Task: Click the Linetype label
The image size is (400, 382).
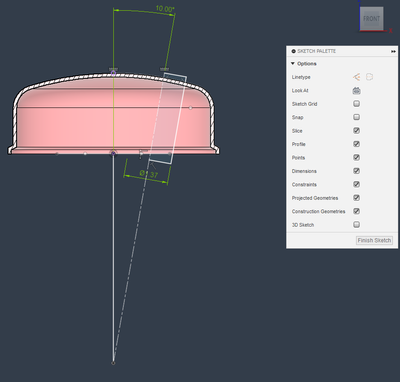Action: coord(301,77)
